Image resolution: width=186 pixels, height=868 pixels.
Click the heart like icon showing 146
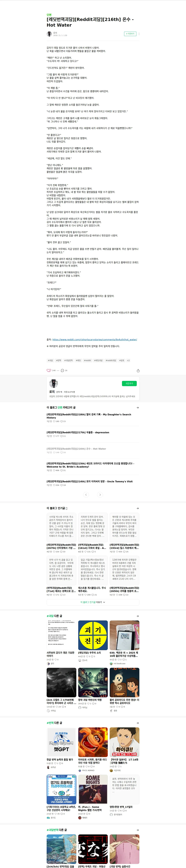(49, 370)
